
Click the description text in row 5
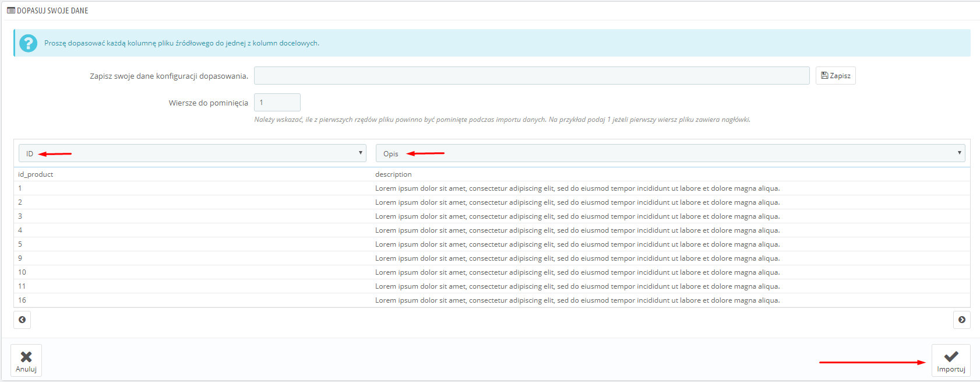(577, 244)
